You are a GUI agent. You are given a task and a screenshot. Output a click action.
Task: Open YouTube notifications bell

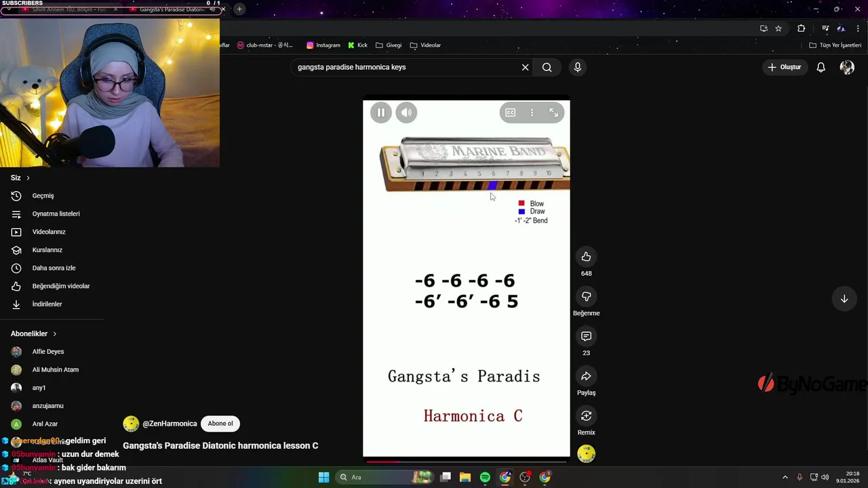[821, 67]
